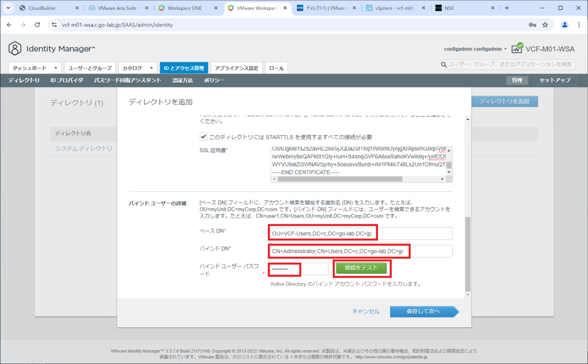
Task: Open the Chrome profile avatar icon
Action: click(564, 24)
